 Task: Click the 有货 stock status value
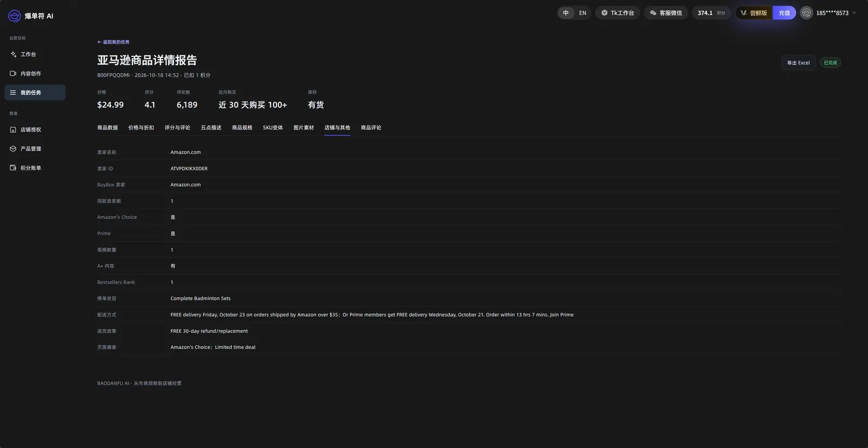(316, 105)
